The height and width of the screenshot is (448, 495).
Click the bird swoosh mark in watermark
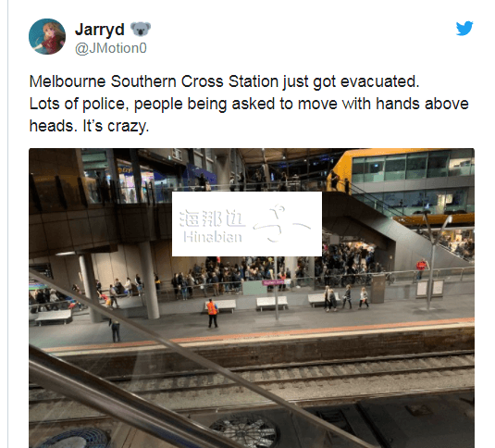(x=282, y=223)
